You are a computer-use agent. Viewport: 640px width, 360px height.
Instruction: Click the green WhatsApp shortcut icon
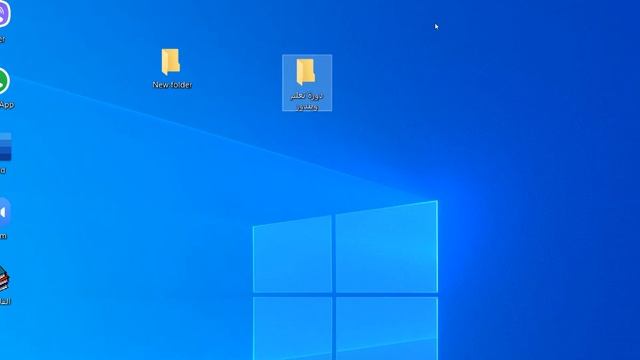[x=4, y=81]
